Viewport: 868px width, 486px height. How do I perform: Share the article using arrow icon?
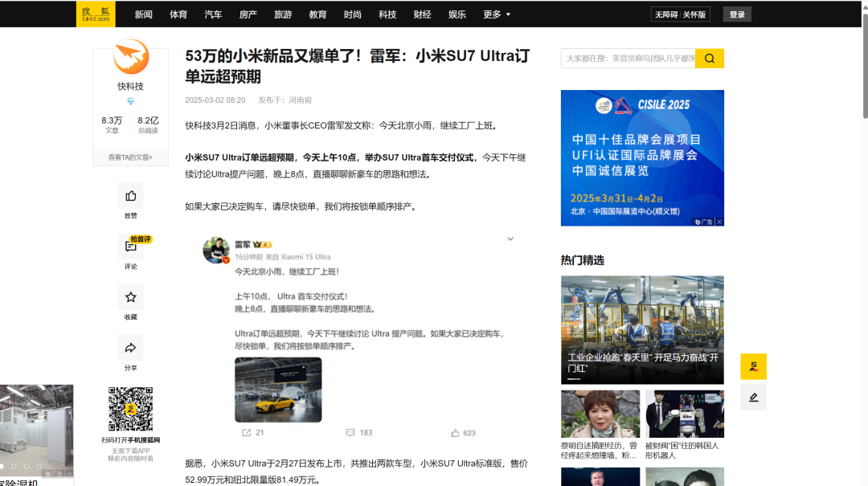click(131, 348)
